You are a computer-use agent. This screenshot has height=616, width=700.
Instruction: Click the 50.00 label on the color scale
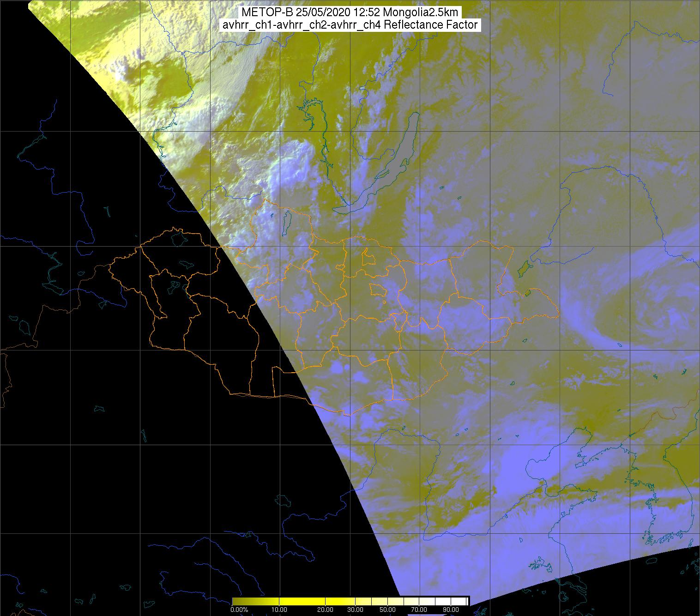pos(387,610)
